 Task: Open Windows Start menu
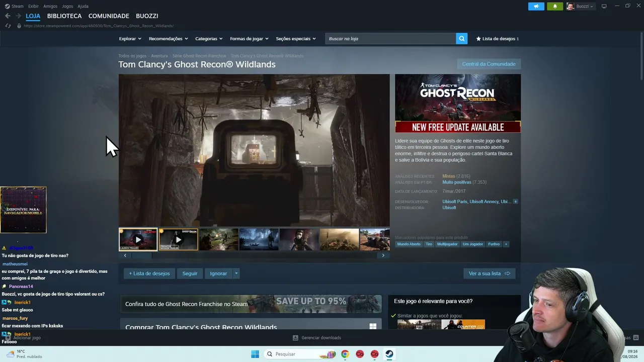(x=255, y=354)
